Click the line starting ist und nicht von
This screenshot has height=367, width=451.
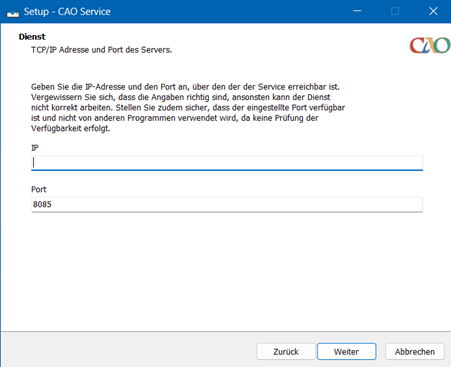(175, 118)
